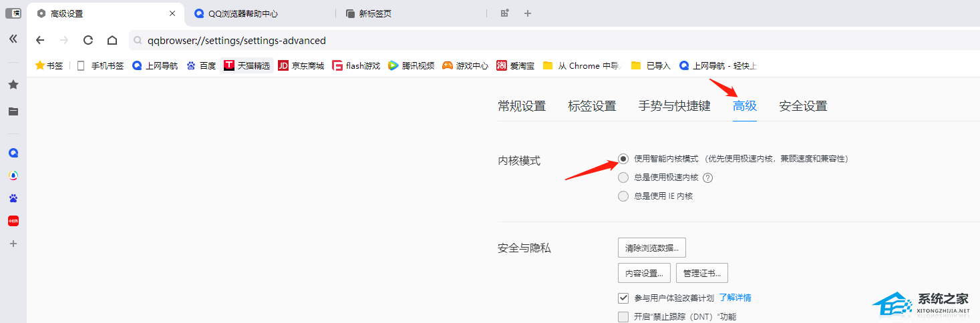Open the 手机书签 bookmark
980x323 pixels.
[x=100, y=65]
